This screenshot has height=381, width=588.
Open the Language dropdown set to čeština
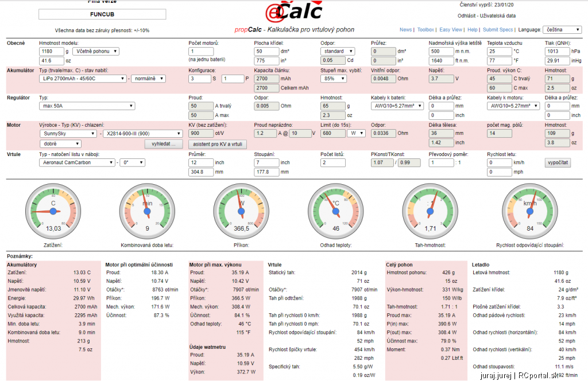[x=562, y=30]
